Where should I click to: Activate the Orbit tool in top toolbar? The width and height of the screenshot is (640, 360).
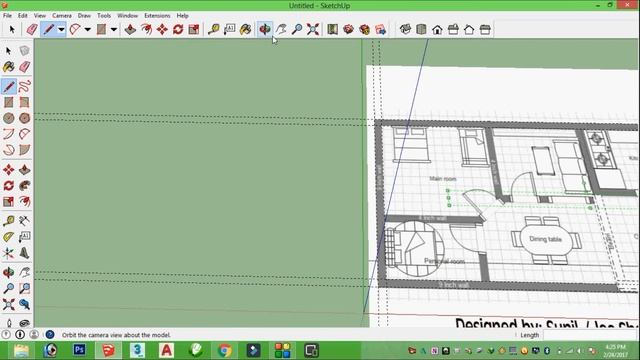[265, 29]
